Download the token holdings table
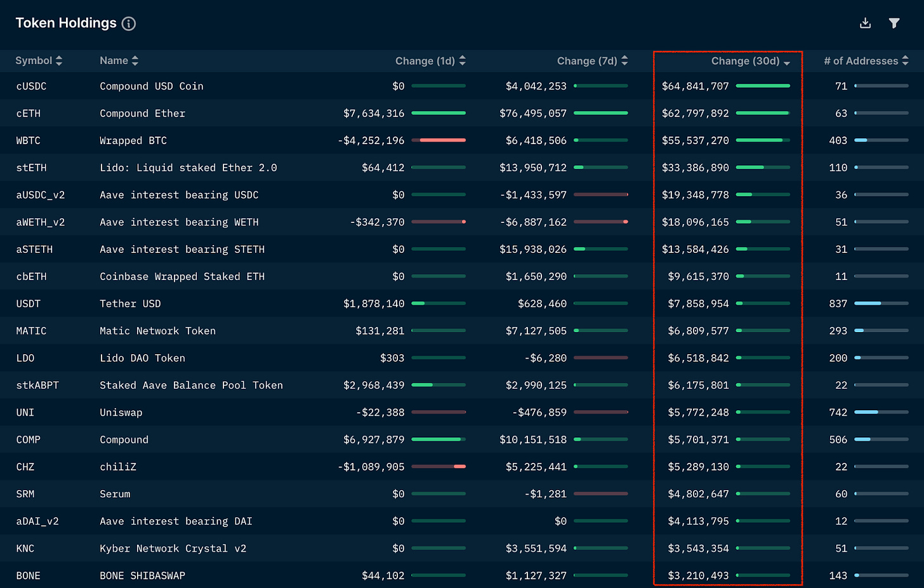This screenshot has width=924, height=588. tap(865, 23)
